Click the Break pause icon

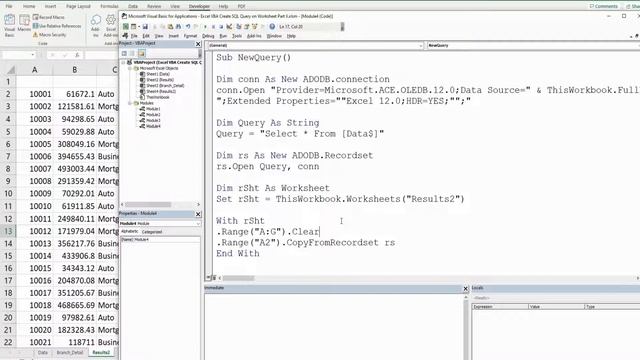coord(213,27)
